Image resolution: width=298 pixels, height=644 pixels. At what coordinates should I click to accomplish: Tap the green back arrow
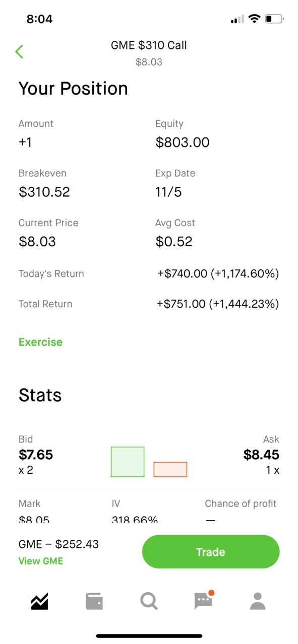19,51
